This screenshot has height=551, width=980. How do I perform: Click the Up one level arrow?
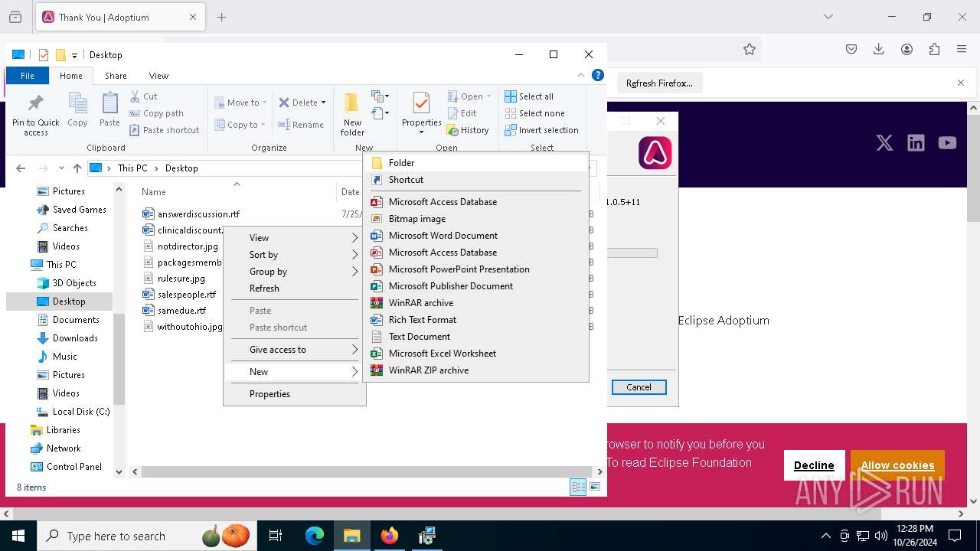77,168
